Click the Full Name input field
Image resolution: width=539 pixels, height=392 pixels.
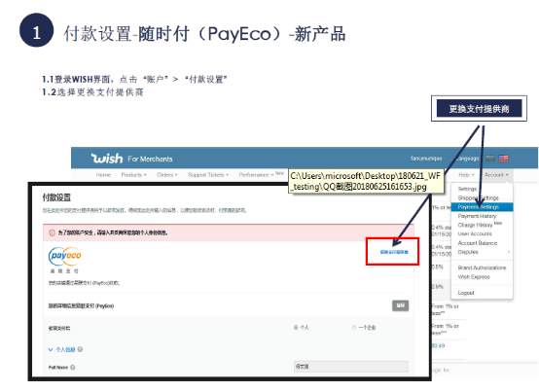[350, 367]
